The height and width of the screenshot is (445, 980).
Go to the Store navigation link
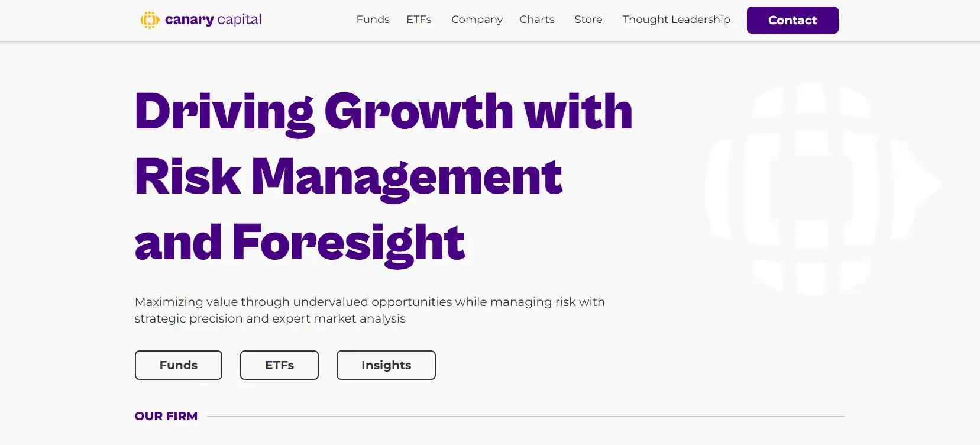[588, 20]
